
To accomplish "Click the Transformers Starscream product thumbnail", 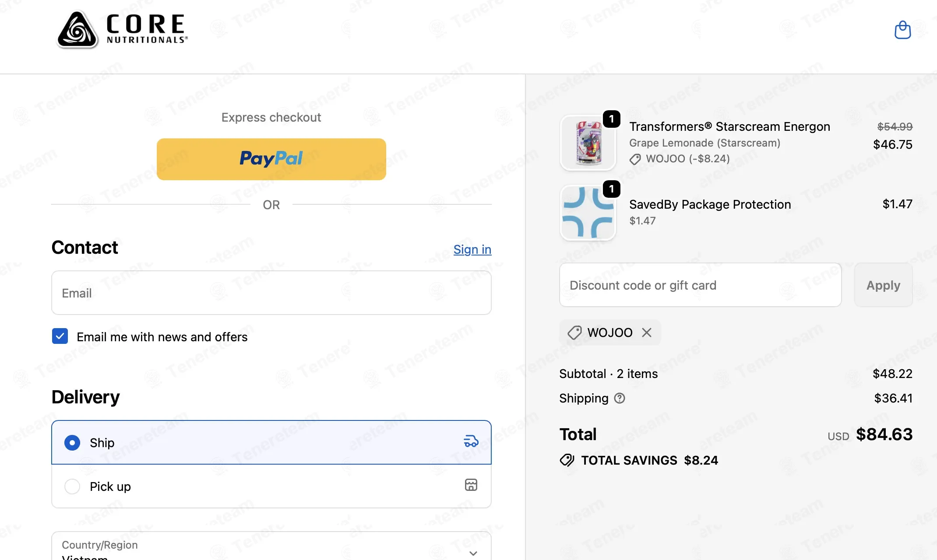I will (x=588, y=143).
